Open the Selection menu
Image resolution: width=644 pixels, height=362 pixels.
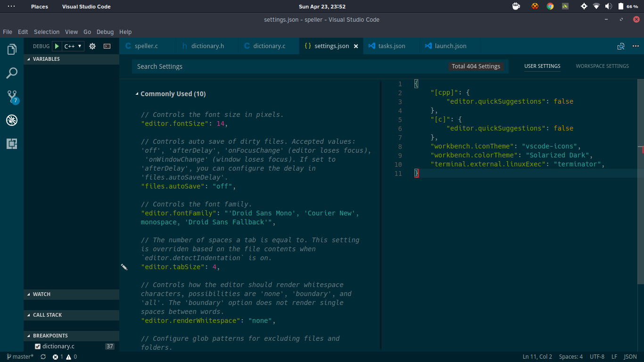pyautogui.click(x=47, y=32)
